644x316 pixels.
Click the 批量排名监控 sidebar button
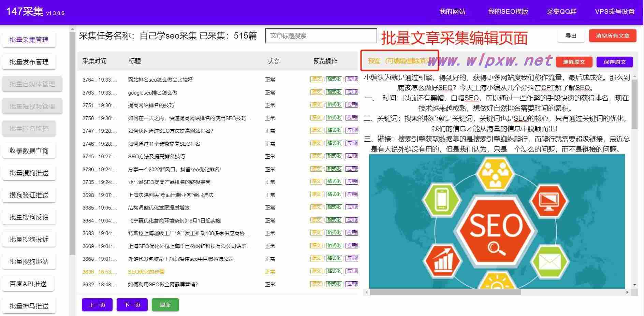pyautogui.click(x=29, y=128)
